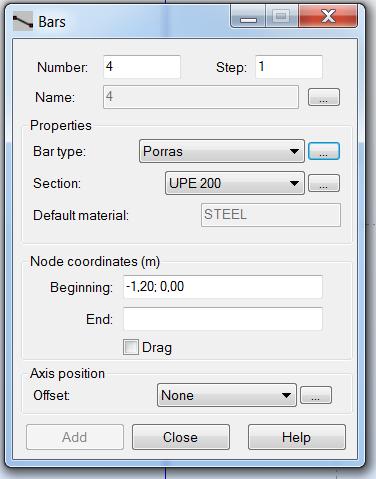Viewport: 376px width, 479px height.
Task: Focus the Number input field
Action: point(142,67)
